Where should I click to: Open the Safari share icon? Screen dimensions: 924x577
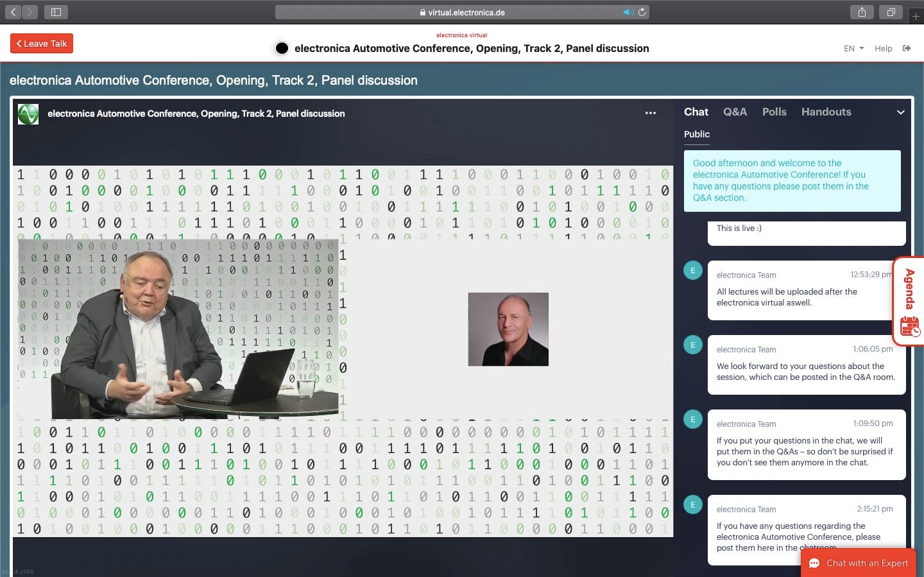tap(862, 12)
